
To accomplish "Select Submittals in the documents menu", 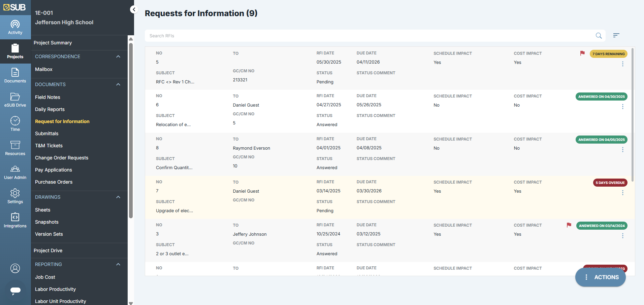I will 47,134.
